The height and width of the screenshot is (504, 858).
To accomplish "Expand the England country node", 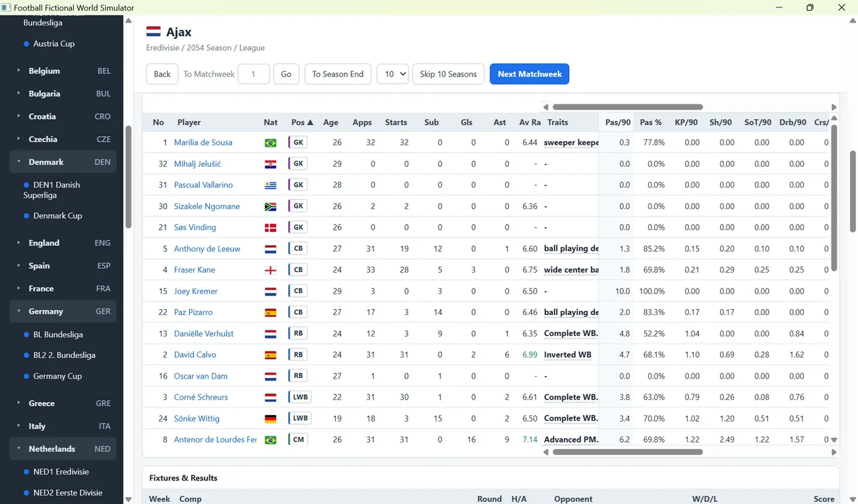I will 19,243.
